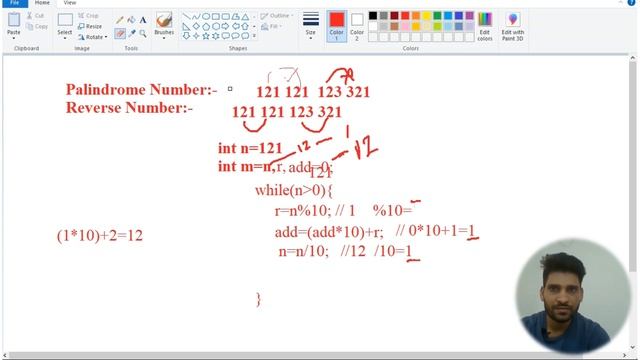Click the Crop tool
This screenshot has height=360, width=640.
coord(88,16)
